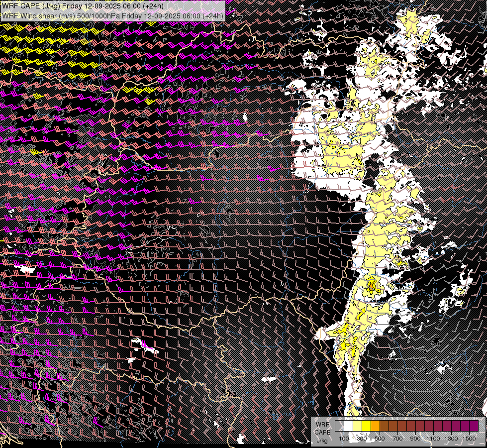Click the legend value 700

click(398, 439)
